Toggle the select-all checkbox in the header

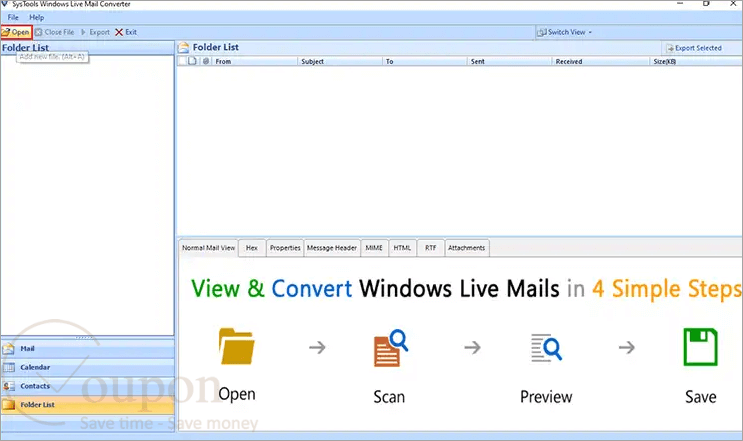click(182, 61)
